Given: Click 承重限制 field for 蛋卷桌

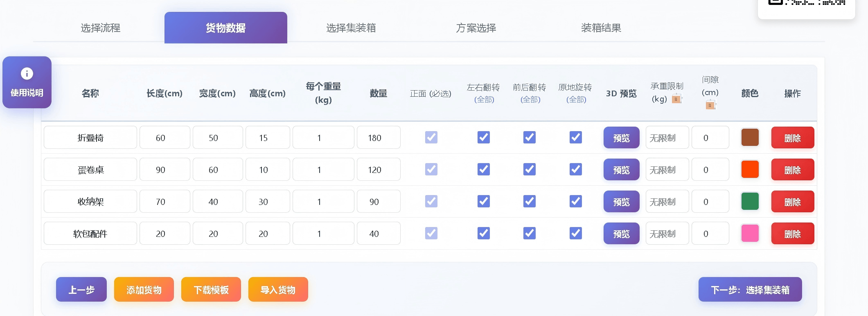Looking at the screenshot, I should point(667,170).
